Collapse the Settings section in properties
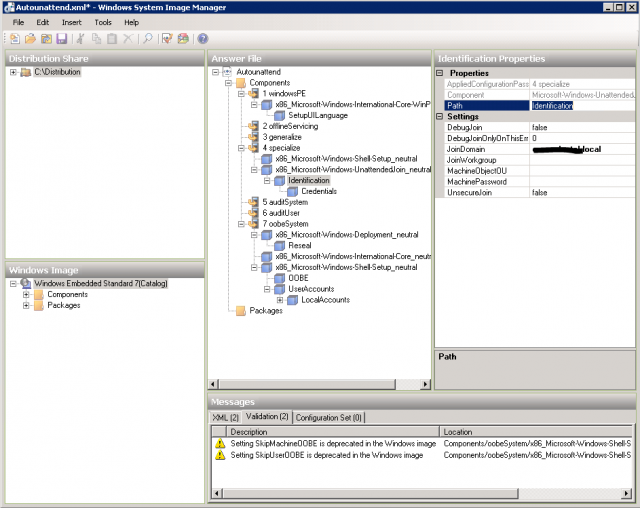The width and height of the screenshot is (640, 508). click(x=441, y=116)
